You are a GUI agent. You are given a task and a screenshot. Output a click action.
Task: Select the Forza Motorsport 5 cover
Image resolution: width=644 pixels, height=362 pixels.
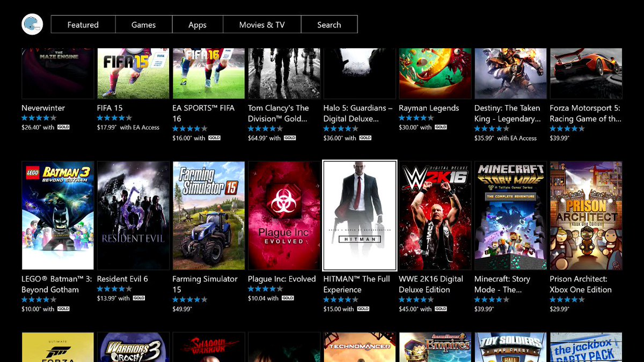[586, 73]
